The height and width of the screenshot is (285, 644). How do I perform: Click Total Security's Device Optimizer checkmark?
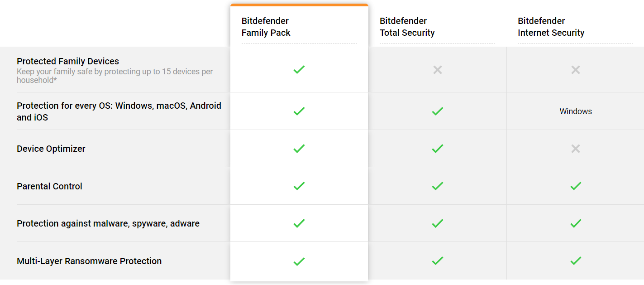[437, 149]
